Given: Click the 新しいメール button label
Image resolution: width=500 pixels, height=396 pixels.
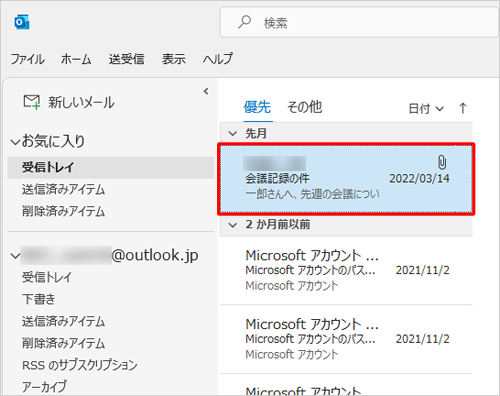Looking at the screenshot, I should [81, 102].
